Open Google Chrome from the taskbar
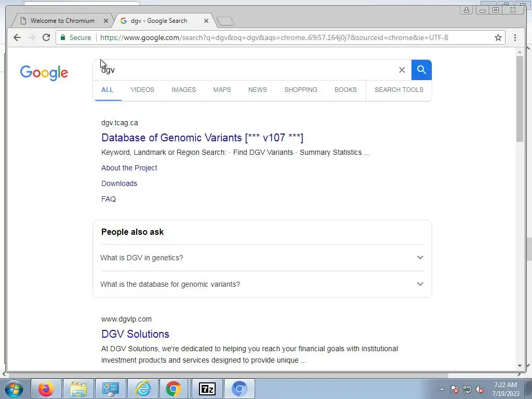This screenshot has height=399, width=532. pos(174,389)
